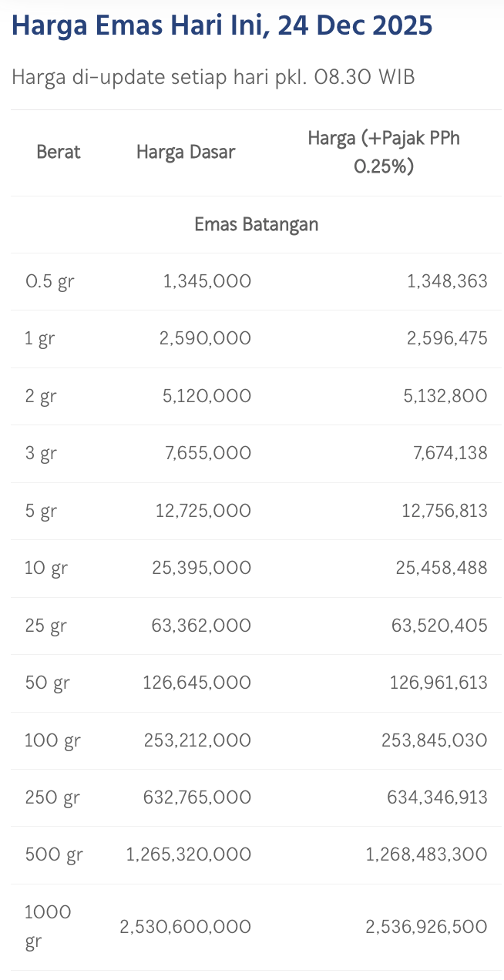Viewport: 504px width, 980px height.
Task: Click the "Harga (+Pajak PPh 0.25%)" column header
Action: (384, 152)
